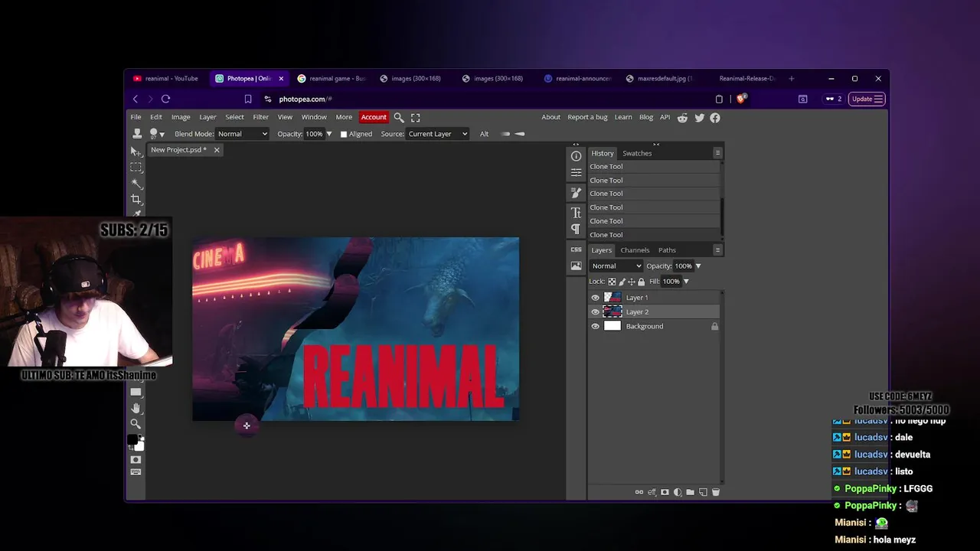Toggle lock image pixels brush icon
The width and height of the screenshot is (980, 551).
pyautogui.click(x=622, y=282)
